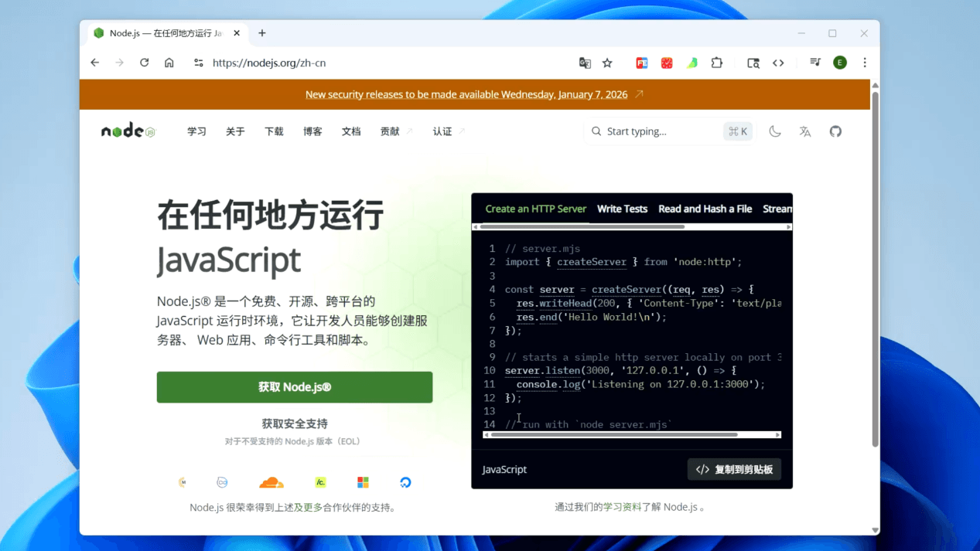
Task: Copy code with 复制到剪贴板 button
Action: pyautogui.click(x=734, y=469)
